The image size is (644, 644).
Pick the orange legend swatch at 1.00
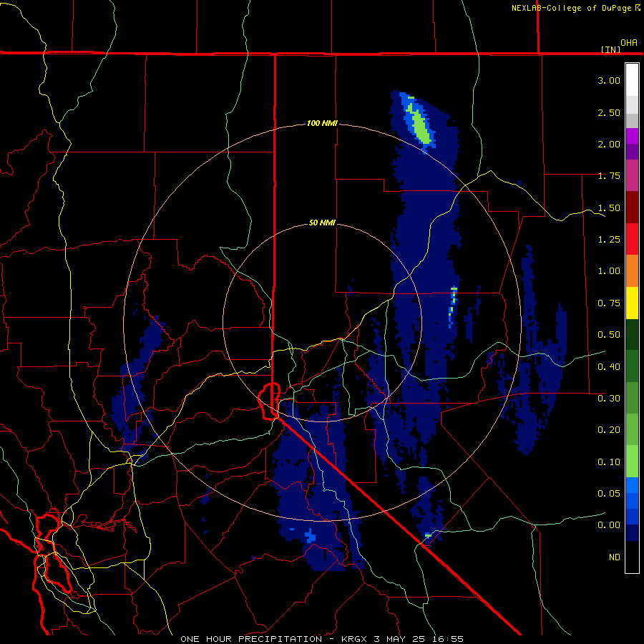click(632, 270)
